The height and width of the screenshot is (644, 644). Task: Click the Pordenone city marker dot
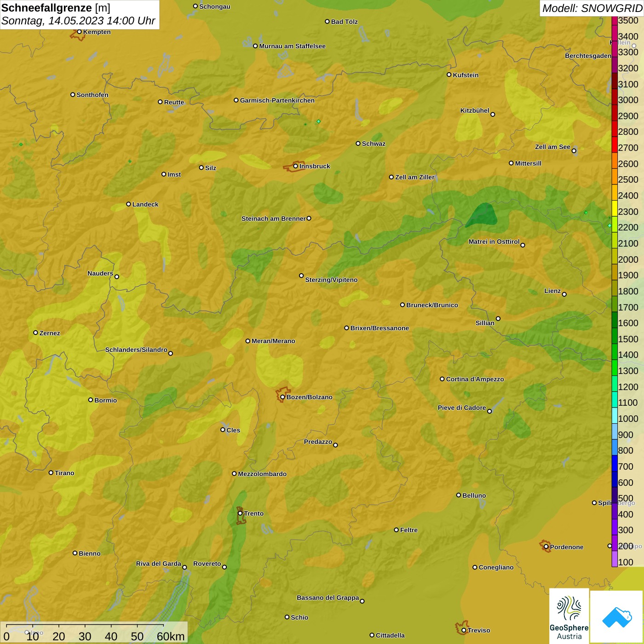click(x=546, y=547)
